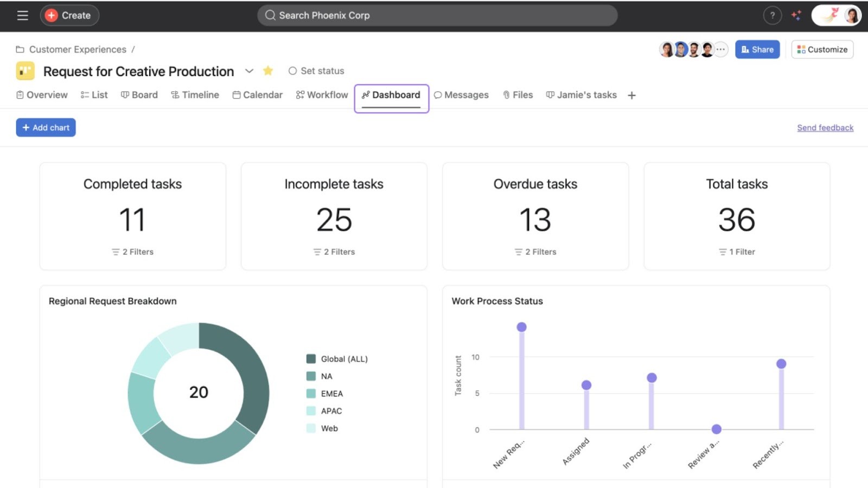Click the magnifier icon in the search bar
The height and width of the screenshot is (488, 868).
pos(270,15)
